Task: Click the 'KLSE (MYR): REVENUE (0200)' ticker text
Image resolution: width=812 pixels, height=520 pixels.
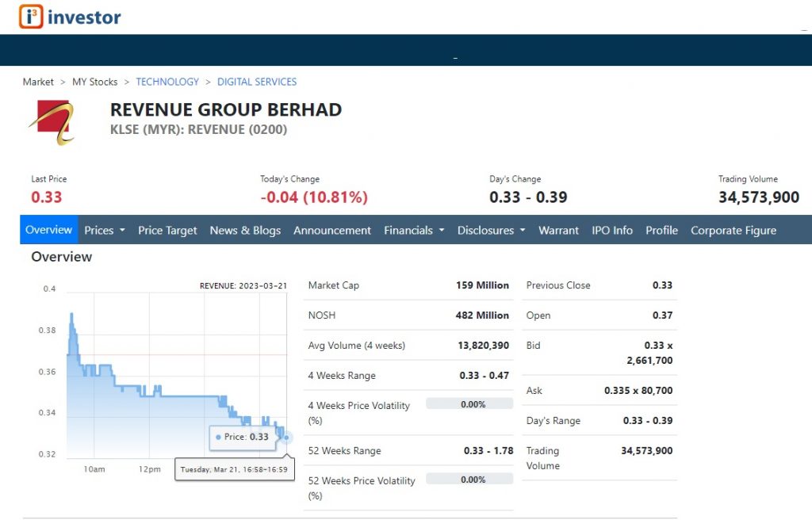Action: coord(198,129)
